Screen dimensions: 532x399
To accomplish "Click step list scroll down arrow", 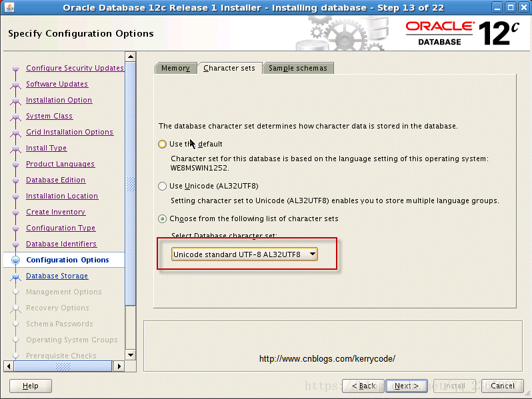I will tap(131, 355).
